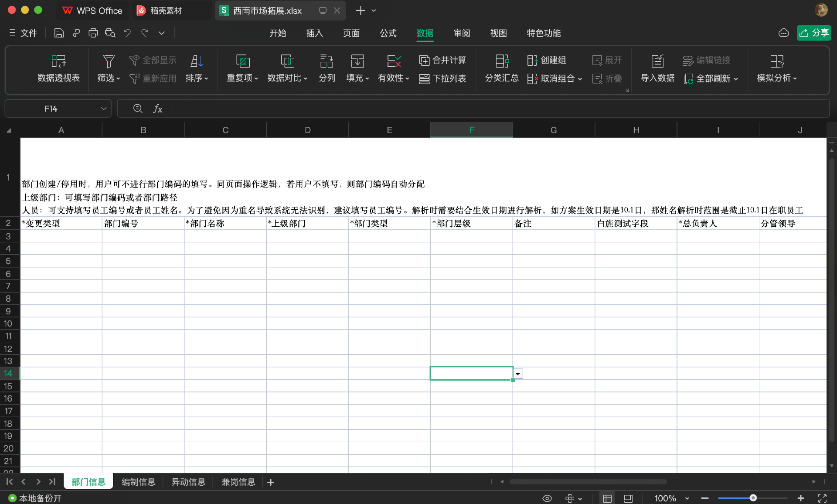Click the green 分享 share button

pyautogui.click(x=814, y=33)
